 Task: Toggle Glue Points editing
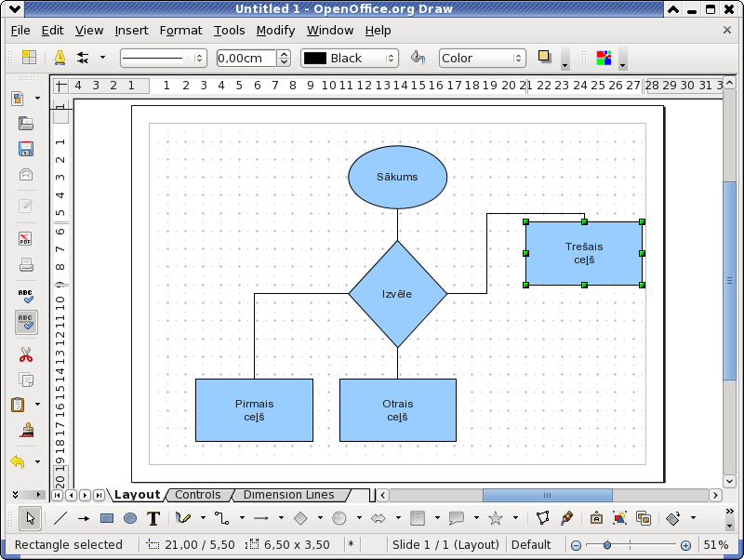point(566,518)
